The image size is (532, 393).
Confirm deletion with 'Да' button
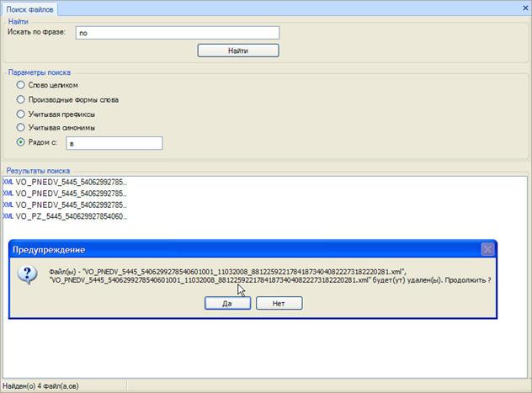227,303
